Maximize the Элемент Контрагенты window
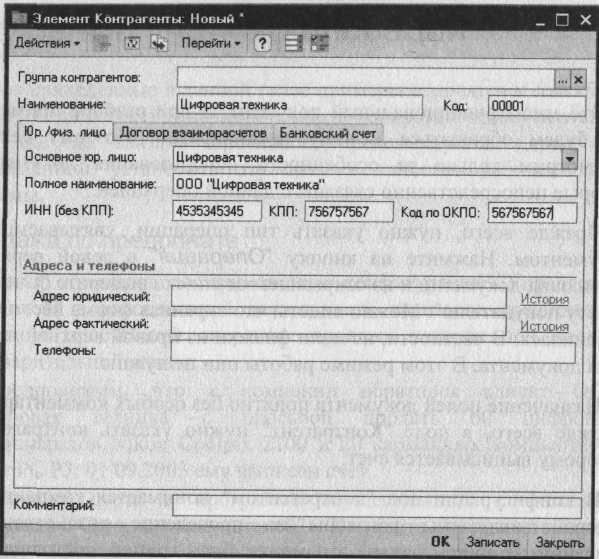The height and width of the screenshot is (559, 599). [x=562, y=20]
